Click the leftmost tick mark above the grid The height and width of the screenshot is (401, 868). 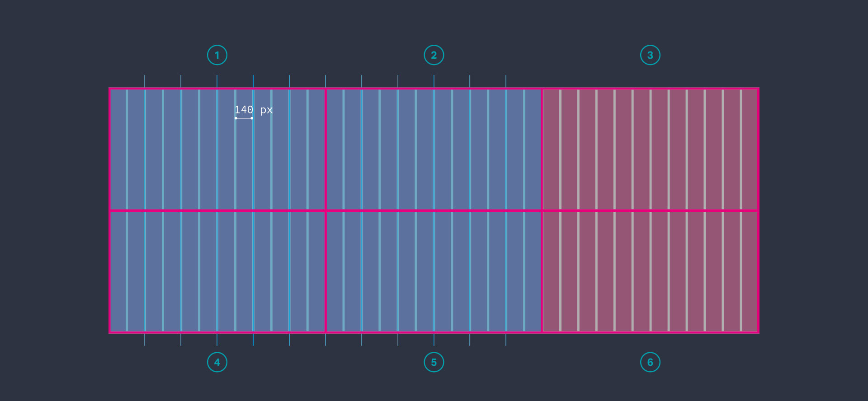point(145,81)
